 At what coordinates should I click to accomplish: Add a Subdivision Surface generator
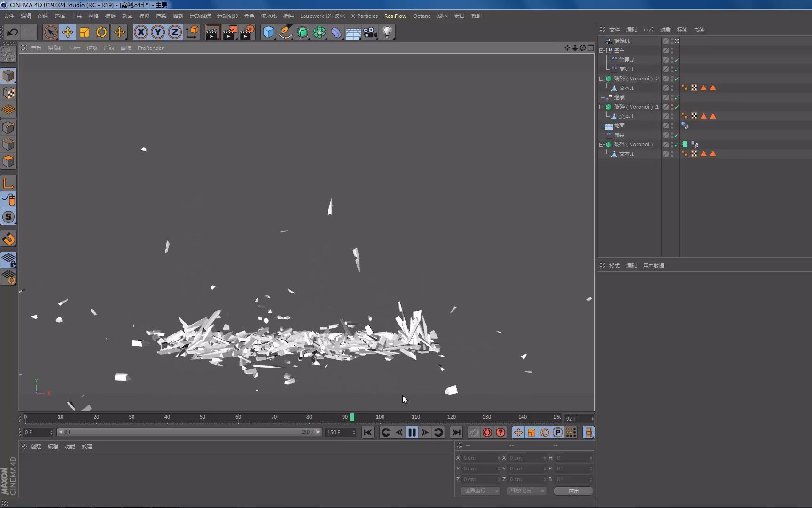coord(303,32)
